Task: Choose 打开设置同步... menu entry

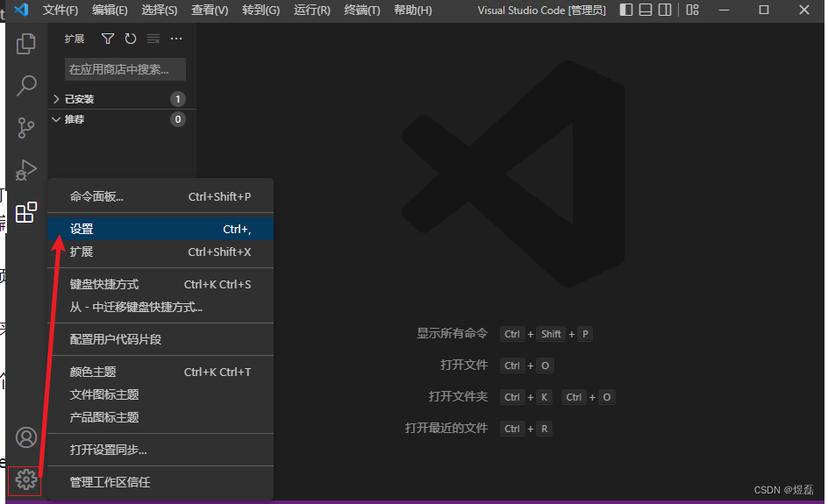Action: pos(161,450)
